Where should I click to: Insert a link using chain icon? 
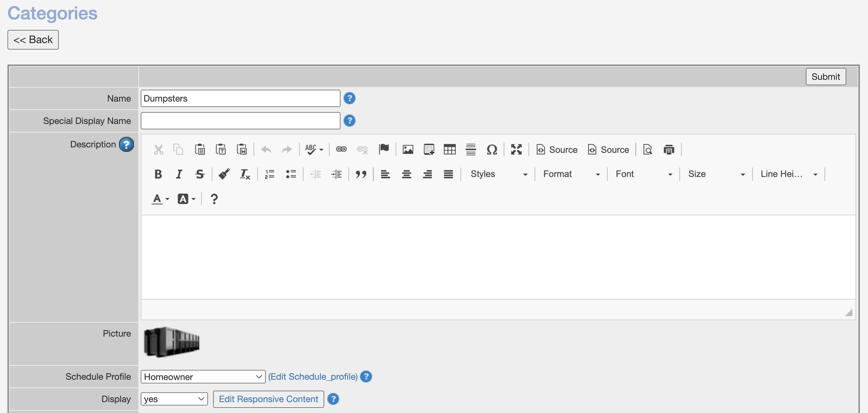tap(341, 149)
